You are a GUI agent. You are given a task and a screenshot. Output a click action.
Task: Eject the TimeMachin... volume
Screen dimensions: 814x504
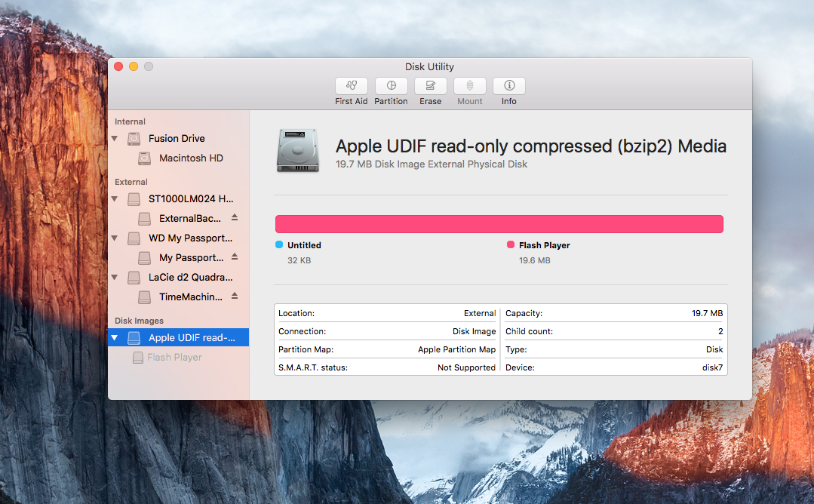235,297
